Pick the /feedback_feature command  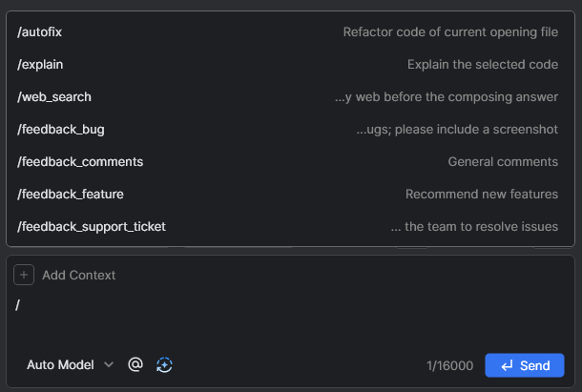click(x=290, y=195)
